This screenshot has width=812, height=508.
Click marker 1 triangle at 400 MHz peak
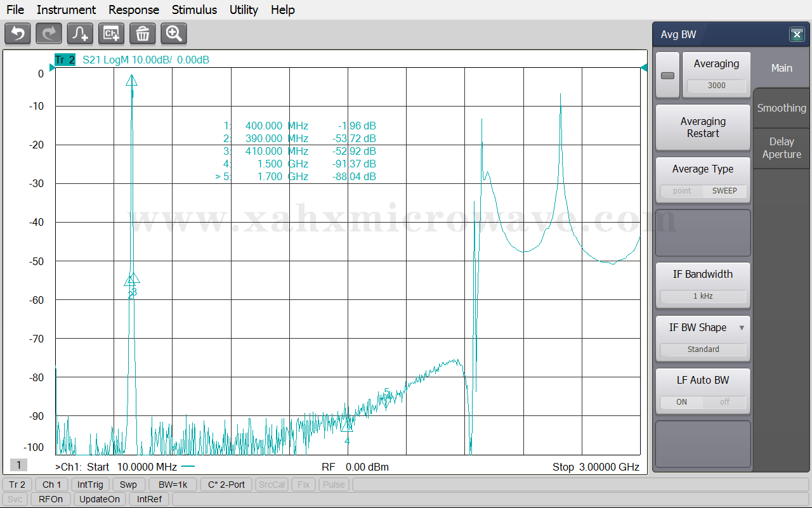pos(131,81)
